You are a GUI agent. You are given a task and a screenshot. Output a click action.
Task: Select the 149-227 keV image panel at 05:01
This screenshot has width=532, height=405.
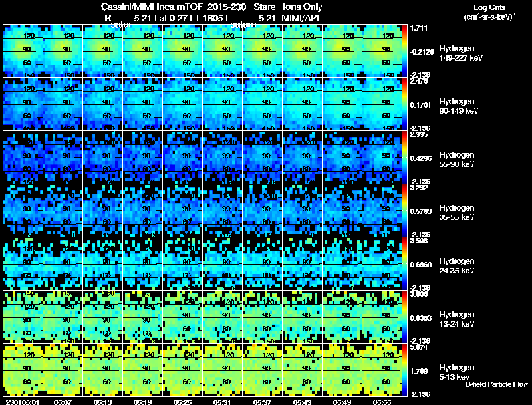(x=23, y=51)
